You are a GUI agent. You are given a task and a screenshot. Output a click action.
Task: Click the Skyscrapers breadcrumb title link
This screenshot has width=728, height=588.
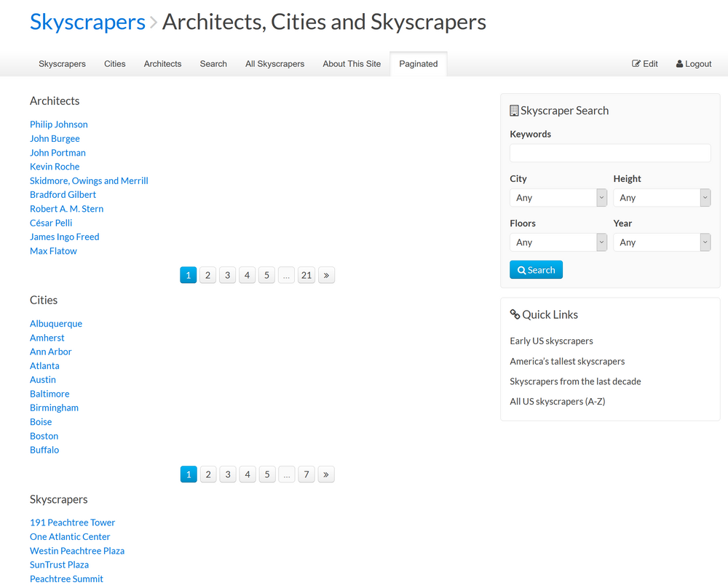click(87, 22)
